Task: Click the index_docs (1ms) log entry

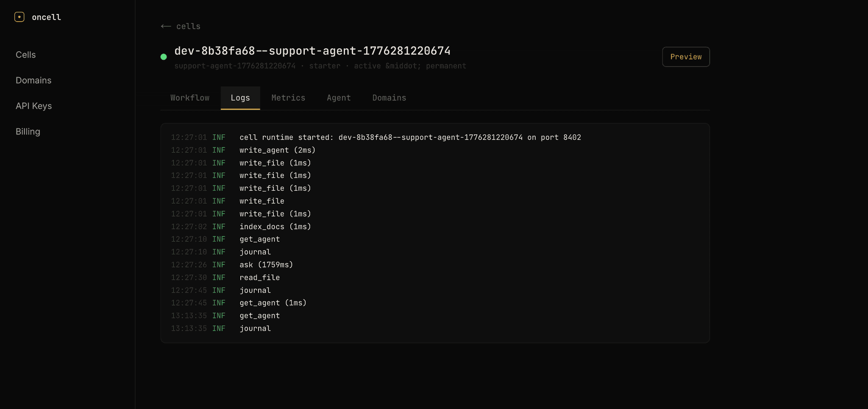Action: pos(275,226)
